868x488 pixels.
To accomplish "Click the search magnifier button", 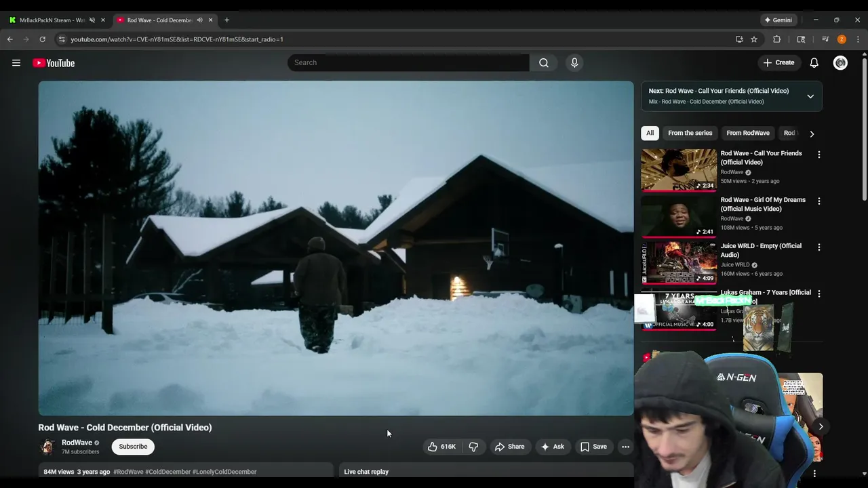I will [544, 63].
